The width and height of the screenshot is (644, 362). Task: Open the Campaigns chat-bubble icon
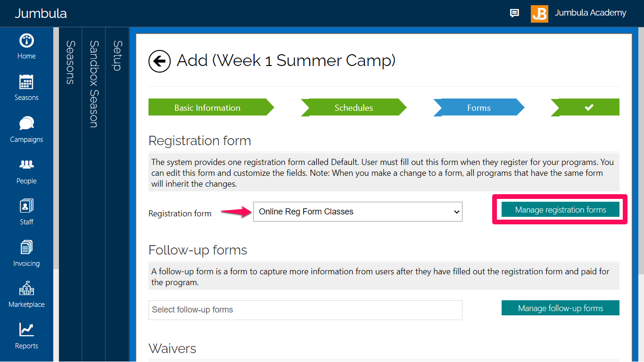click(x=26, y=123)
